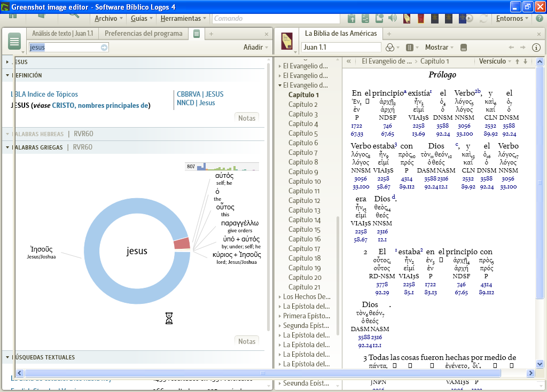Viewport: 547px width, 392px height.
Task: Click the interlinear view icon next to Mostrar
Action: click(x=463, y=48)
